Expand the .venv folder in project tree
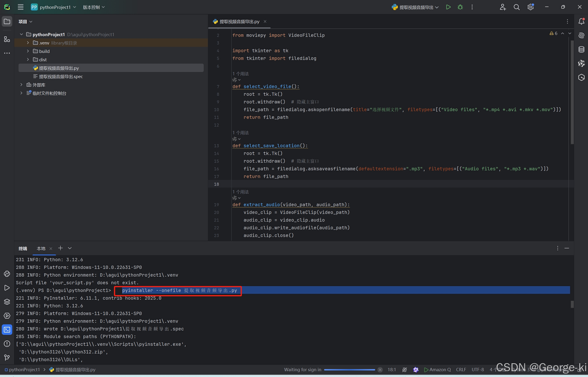Image resolution: width=588 pixels, height=377 pixels. click(x=28, y=43)
